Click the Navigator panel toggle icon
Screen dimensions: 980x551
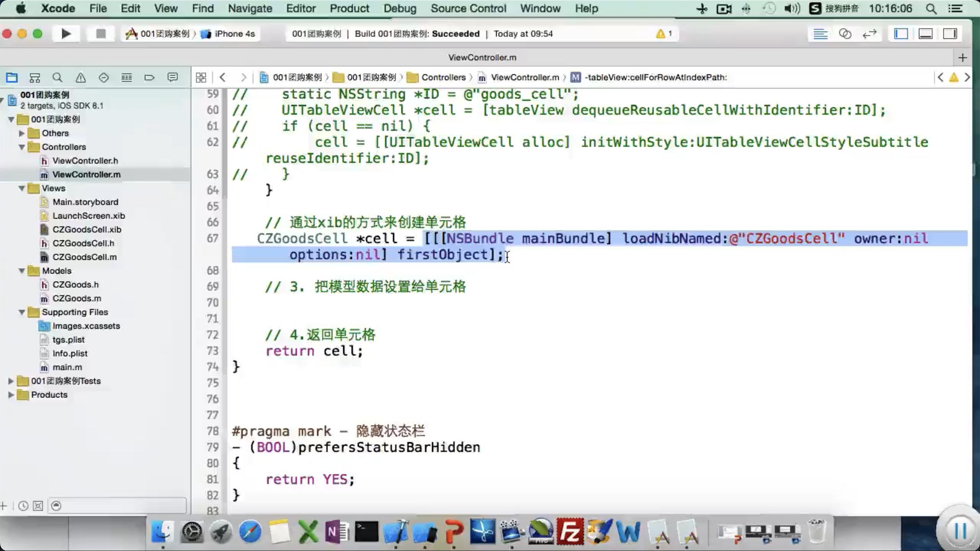(901, 34)
